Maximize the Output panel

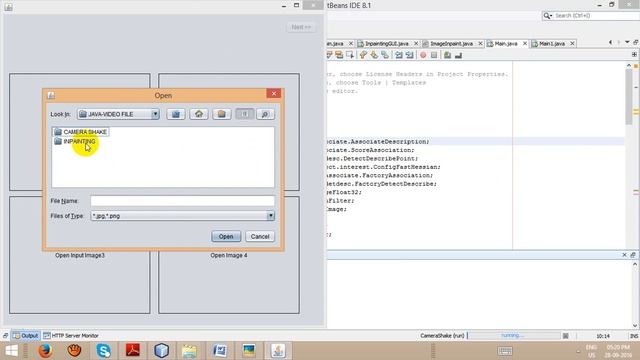click(633, 255)
